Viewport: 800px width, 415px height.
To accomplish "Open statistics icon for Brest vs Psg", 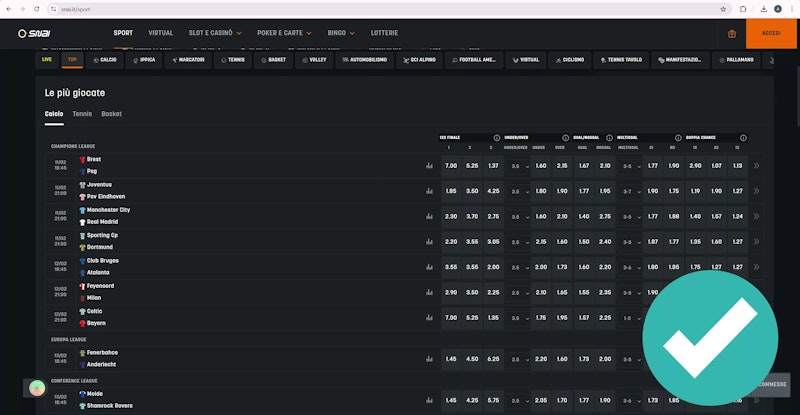I will [x=429, y=166].
